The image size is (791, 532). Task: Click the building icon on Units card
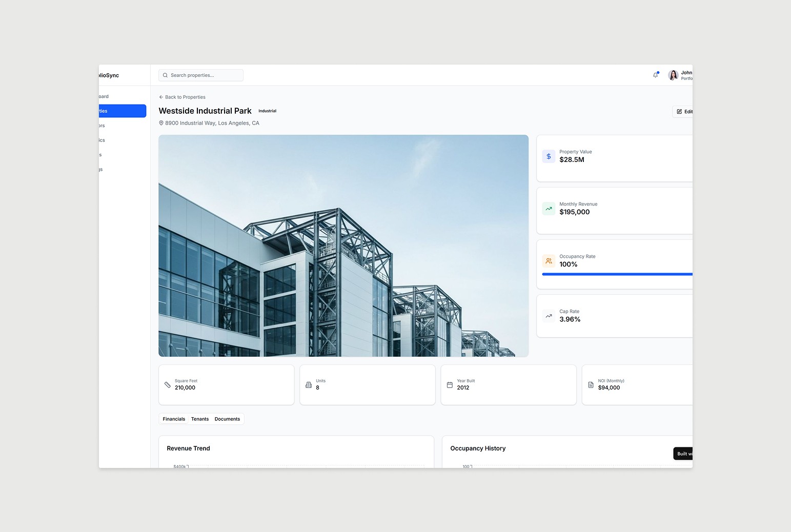[308, 384]
